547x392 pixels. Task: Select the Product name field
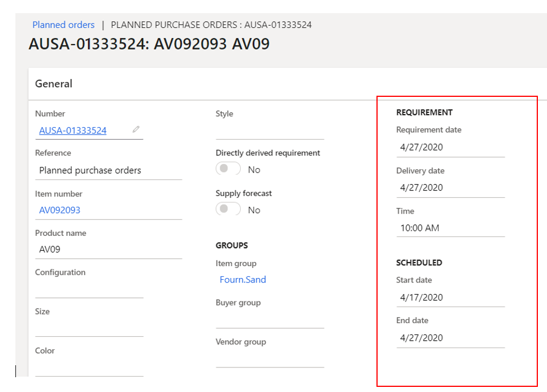[108, 250]
